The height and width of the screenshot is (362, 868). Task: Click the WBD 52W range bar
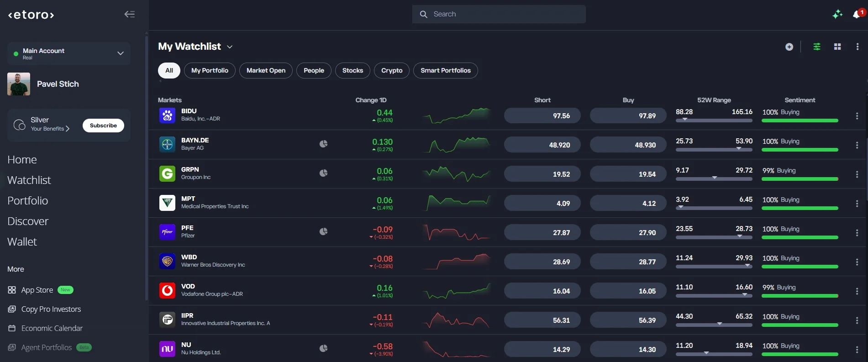(714, 267)
